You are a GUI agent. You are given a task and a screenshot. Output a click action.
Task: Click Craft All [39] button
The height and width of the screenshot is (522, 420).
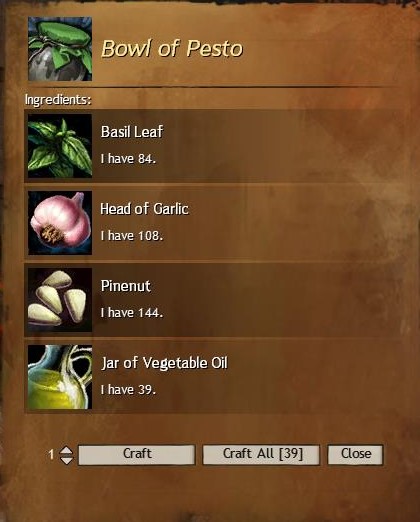coord(261,455)
